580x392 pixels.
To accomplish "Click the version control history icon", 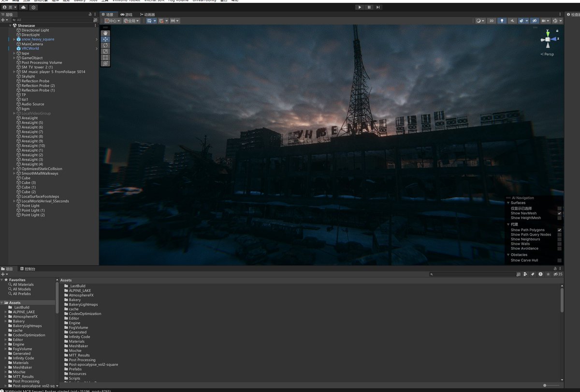I will click(33, 7).
